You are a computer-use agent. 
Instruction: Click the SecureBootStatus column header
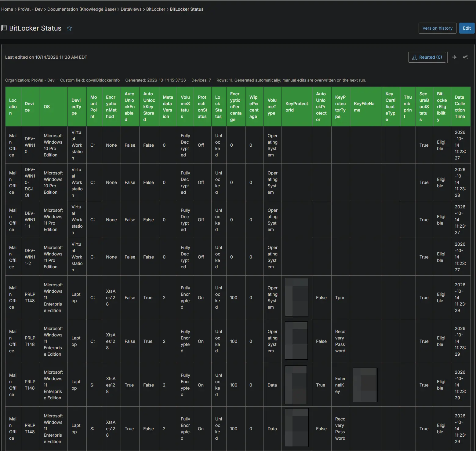pos(424,107)
